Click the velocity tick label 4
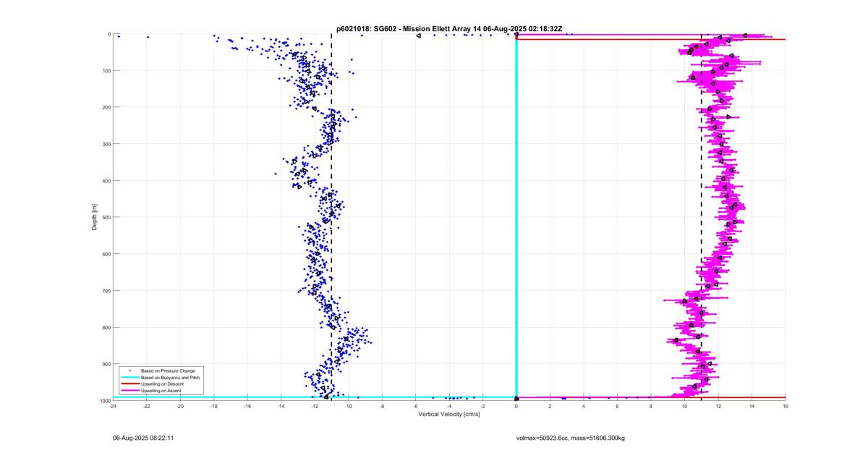The width and height of the screenshot is (868, 450). tap(584, 406)
